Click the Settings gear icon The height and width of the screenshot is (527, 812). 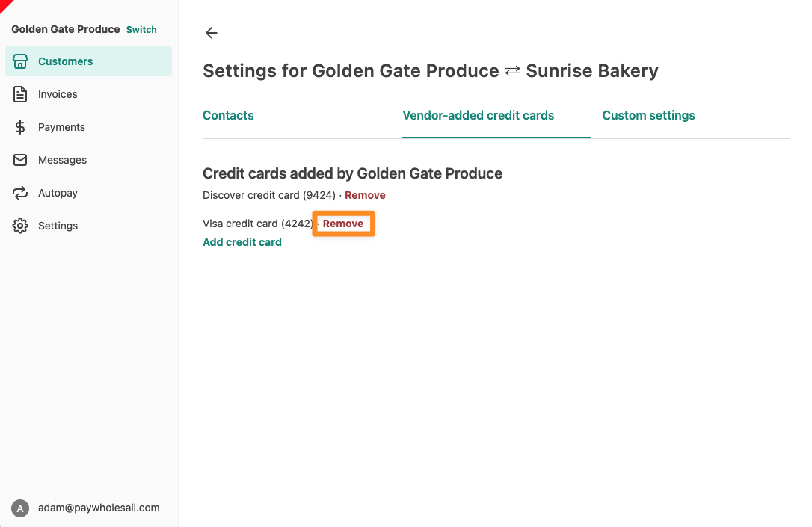(20, 226)
